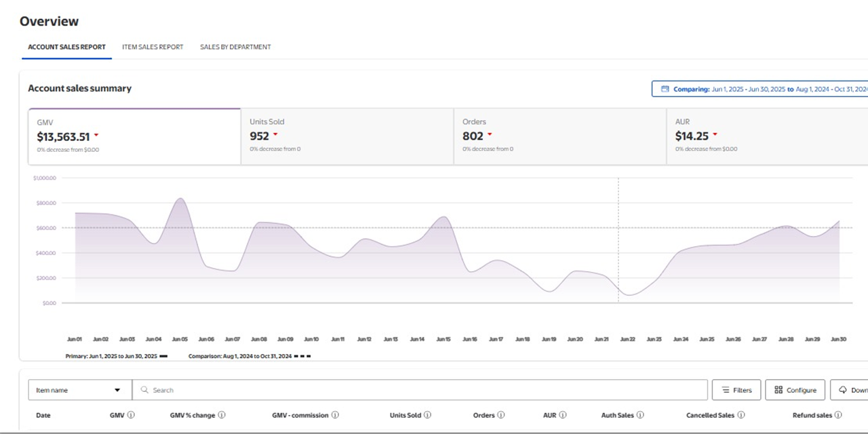Screen dimensions: 868x434
Task: Click info icon next to Orders column
Action: coord(501,415)
